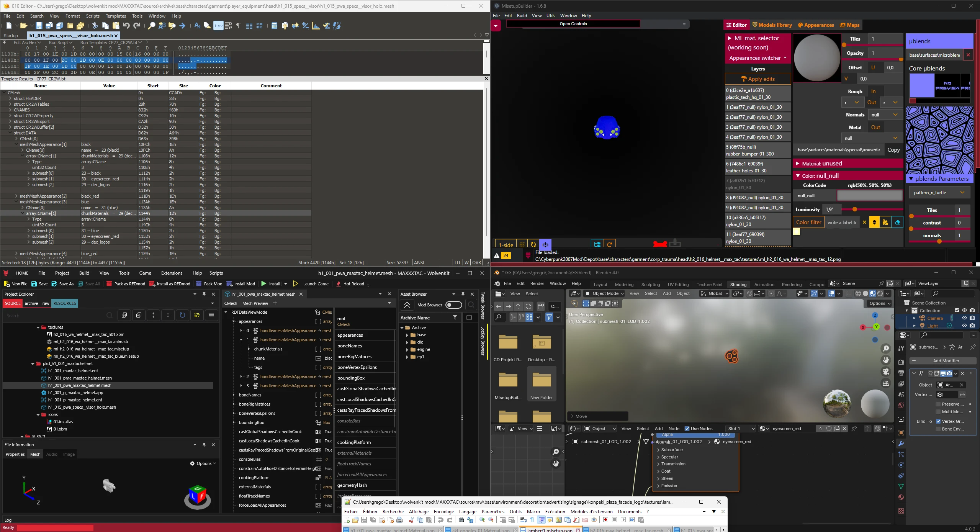Open Templates menu in 010 Editor

click(x=116, y=16)
